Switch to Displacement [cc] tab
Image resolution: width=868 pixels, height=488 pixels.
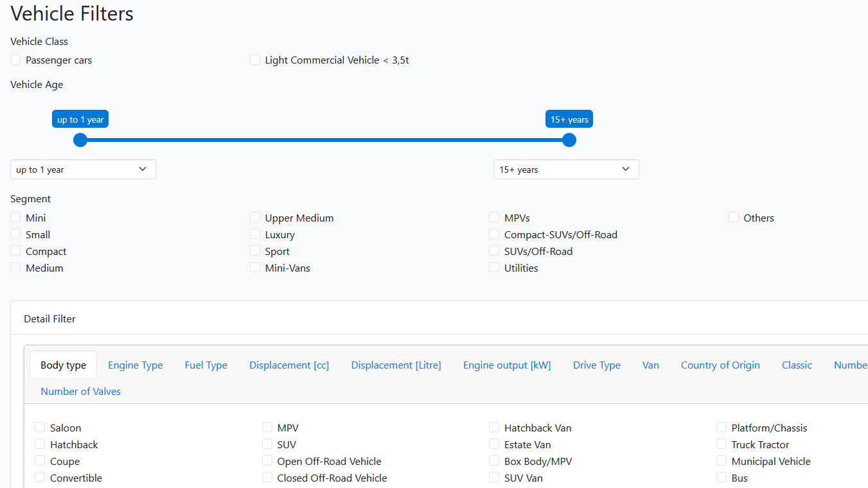click(289, 365)
